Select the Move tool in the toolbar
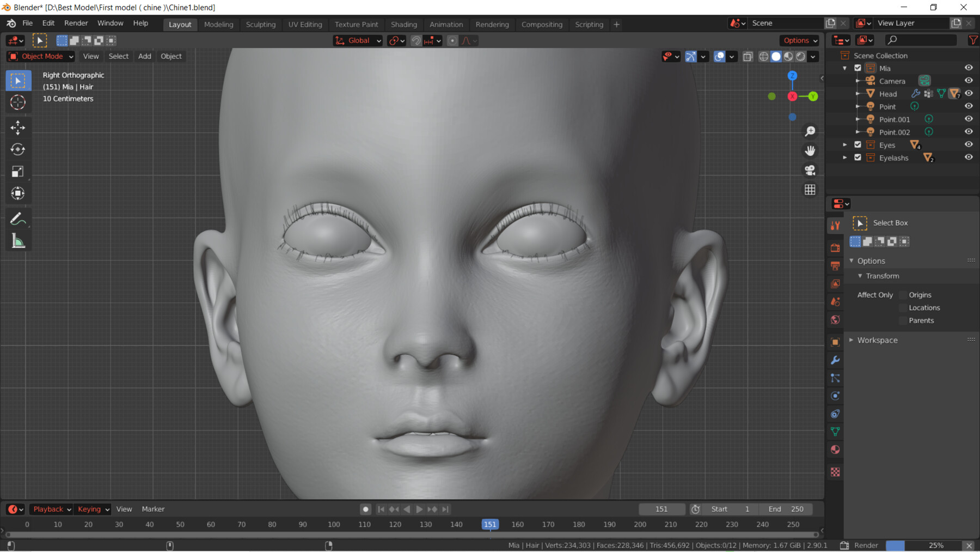This screenshot has height=552, width=980. (x=18, y=128)
